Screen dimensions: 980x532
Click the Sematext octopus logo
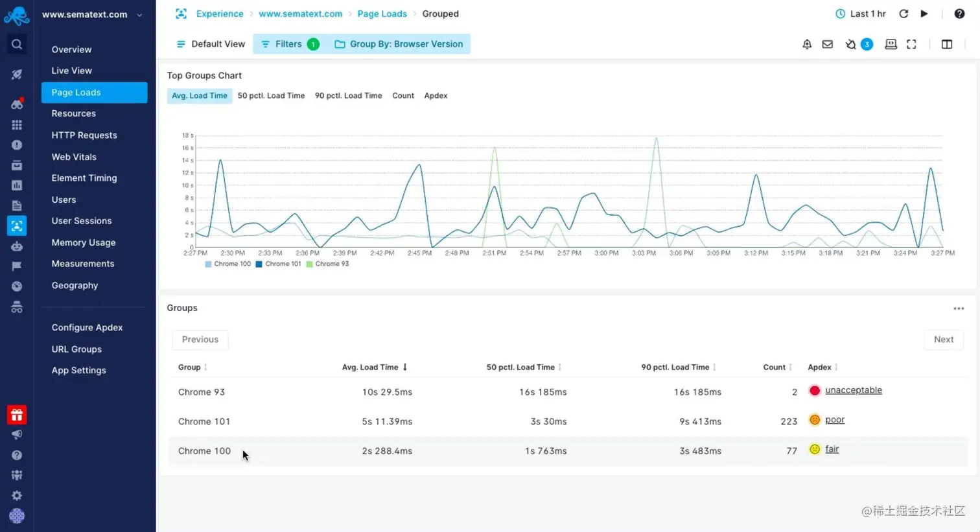pos(17,16)
